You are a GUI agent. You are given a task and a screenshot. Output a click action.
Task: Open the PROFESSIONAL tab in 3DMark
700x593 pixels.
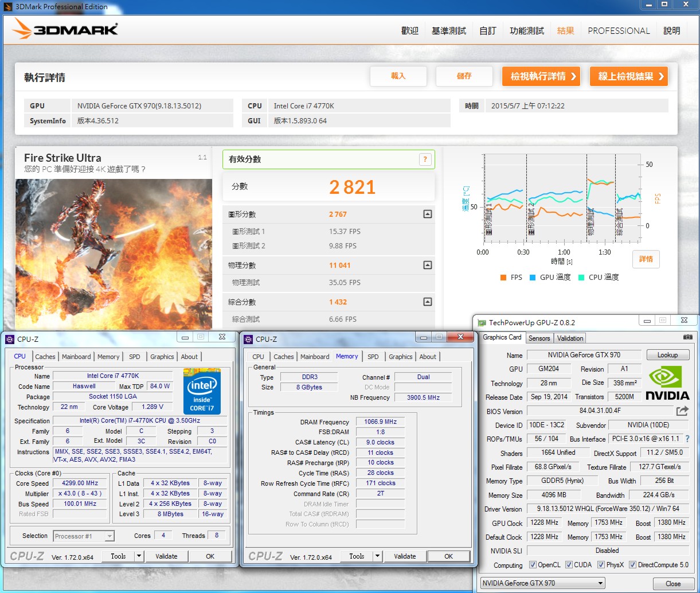click(619, 30)
